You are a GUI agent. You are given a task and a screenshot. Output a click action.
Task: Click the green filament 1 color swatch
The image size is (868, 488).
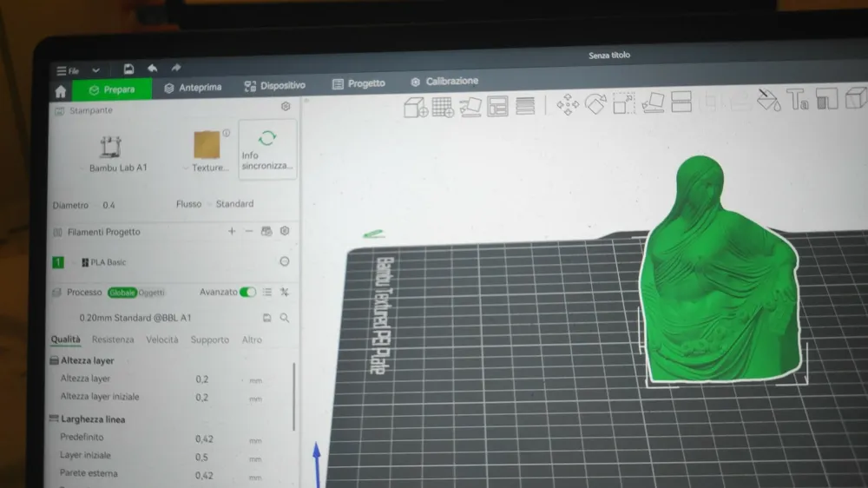(57, 262)
